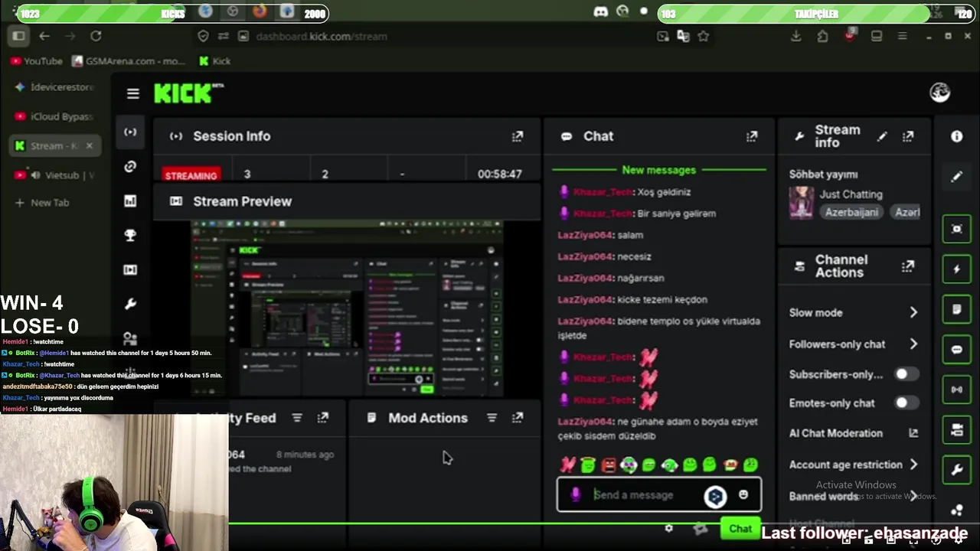Open the info icon in right rail
Screen dimensions: 980x551
click(x=957, y=136)
